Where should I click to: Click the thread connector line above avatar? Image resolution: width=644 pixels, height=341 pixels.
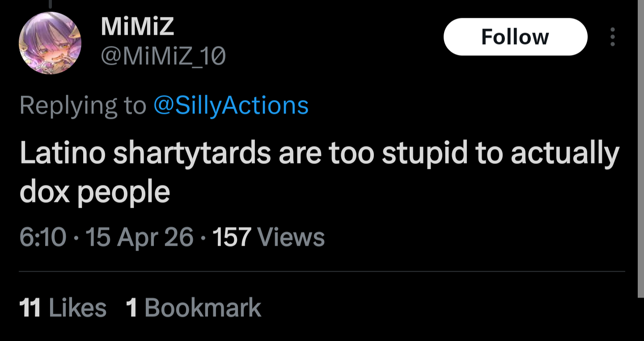pyautogui.click(x=51, y=4)
